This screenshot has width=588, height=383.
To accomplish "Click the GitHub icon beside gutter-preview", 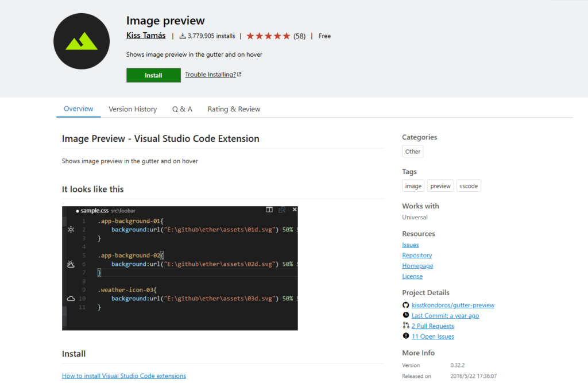I will point(406,305).
